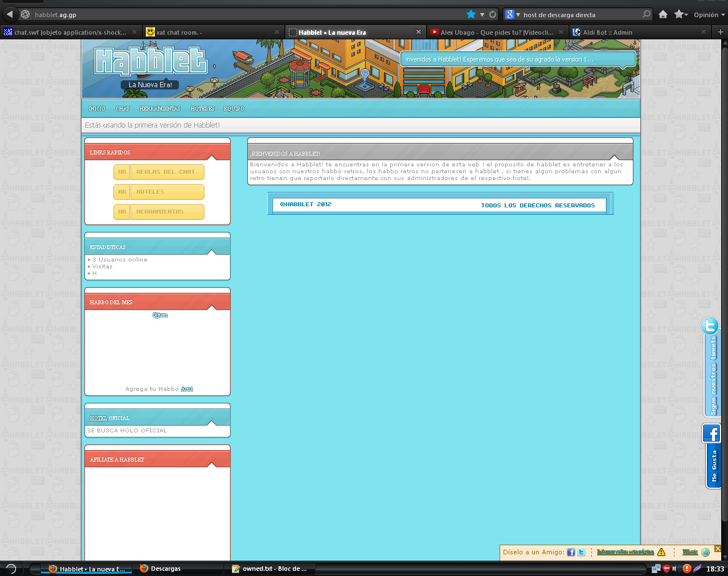Click the '3 Usuarios online' statistic
The width and height of the screenshot is (728, 576).
120,260
